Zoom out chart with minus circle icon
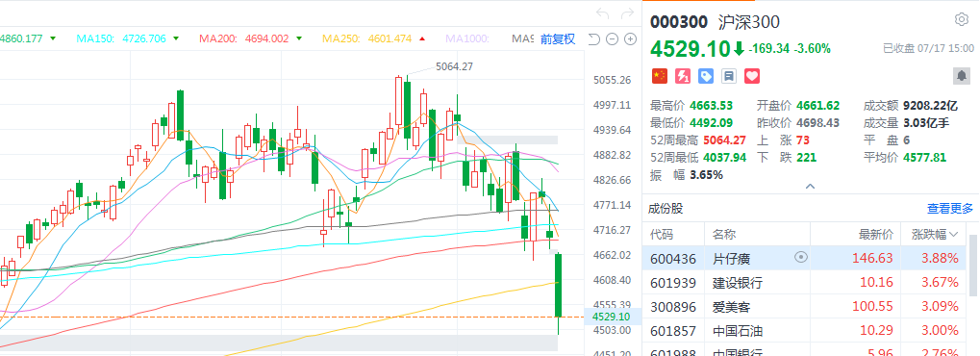980x356 pixels. 613,38
